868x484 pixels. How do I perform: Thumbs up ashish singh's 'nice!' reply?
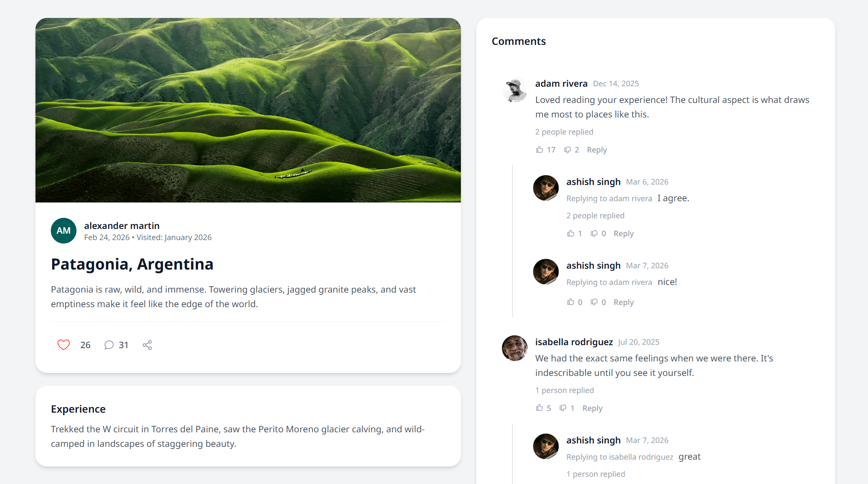click(571, 302)
